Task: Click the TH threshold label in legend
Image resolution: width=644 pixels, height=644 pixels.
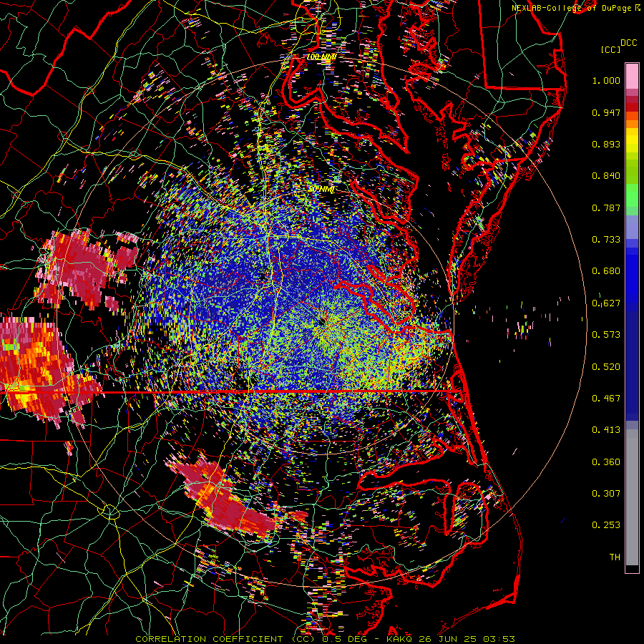Action: (615, 557)
